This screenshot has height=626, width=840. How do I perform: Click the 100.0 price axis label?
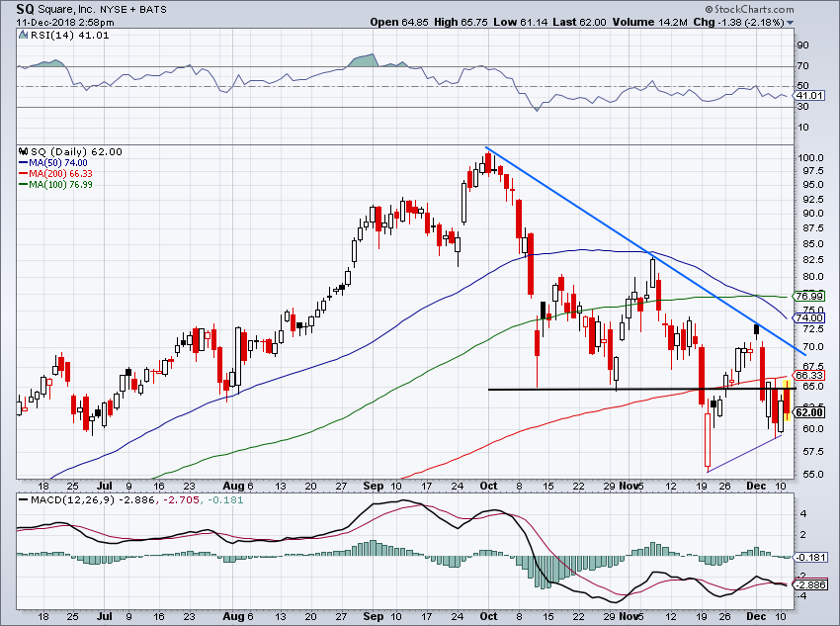tap(811, 158)
